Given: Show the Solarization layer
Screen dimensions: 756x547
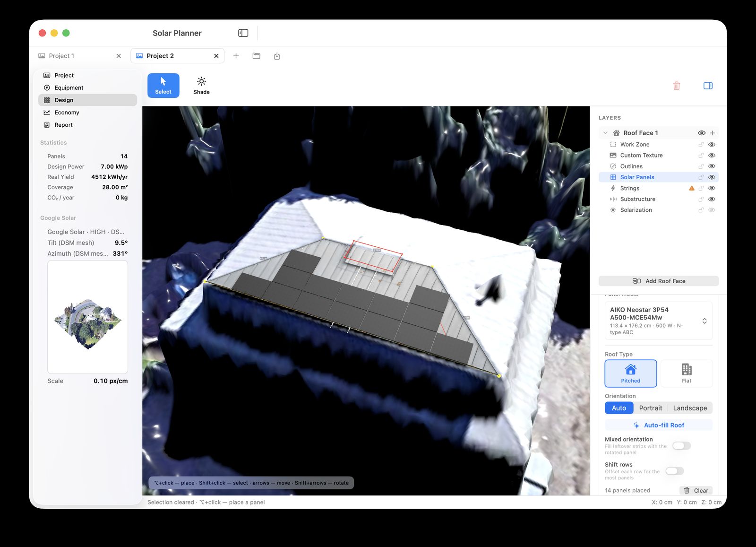Looking at the screenshot, I should point(712,210).
